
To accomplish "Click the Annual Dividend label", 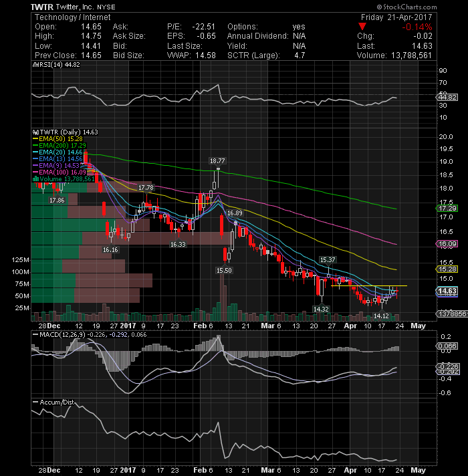I will coord(257,36).
